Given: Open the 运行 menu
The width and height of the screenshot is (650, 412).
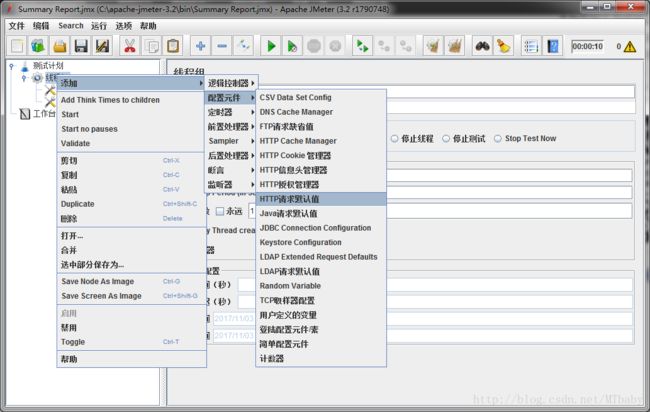Looking at the screenshot, I should pos(99,26).
